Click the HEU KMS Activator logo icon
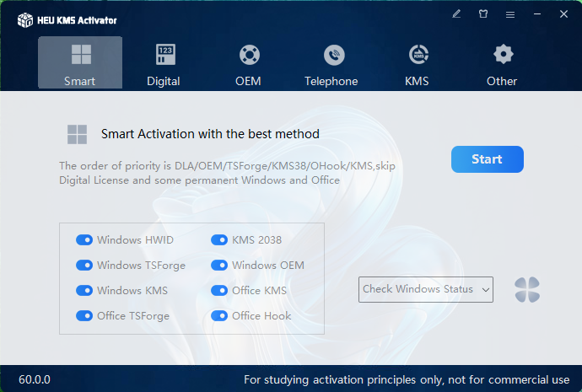The image size is (582, 392). 26,19
